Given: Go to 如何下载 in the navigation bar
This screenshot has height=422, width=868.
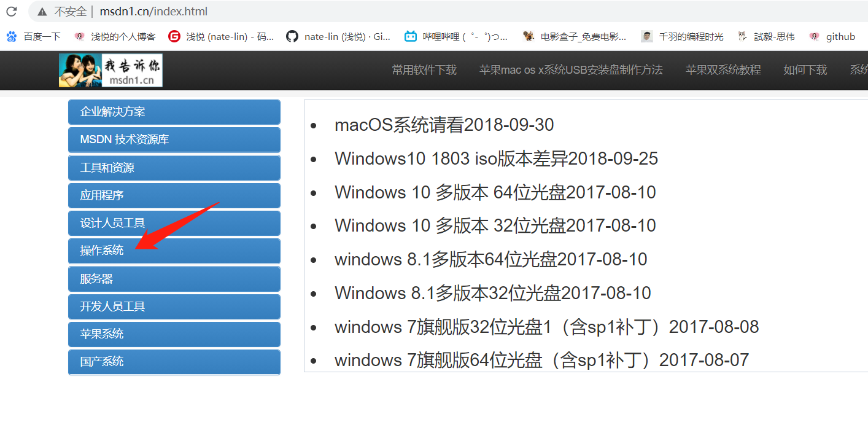Looking at the screenshot, I should pyautogui.click(x=805, y=70).
